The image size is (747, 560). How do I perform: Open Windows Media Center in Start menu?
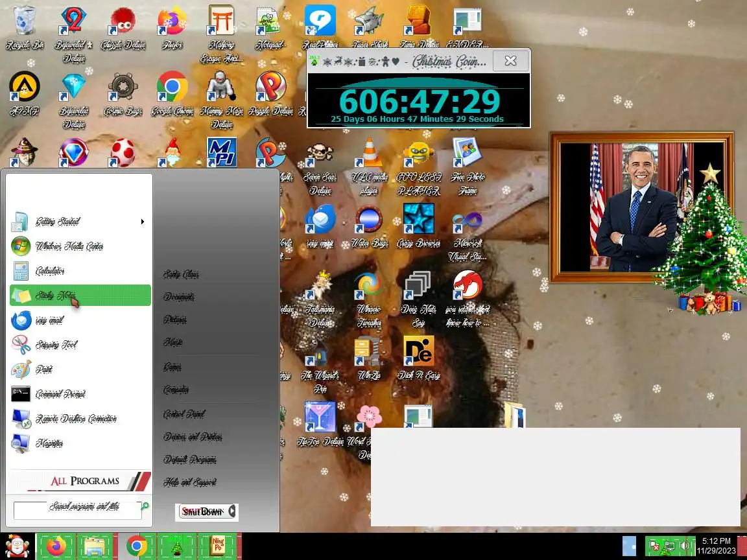pyautogui.click(x=80, y=246)
